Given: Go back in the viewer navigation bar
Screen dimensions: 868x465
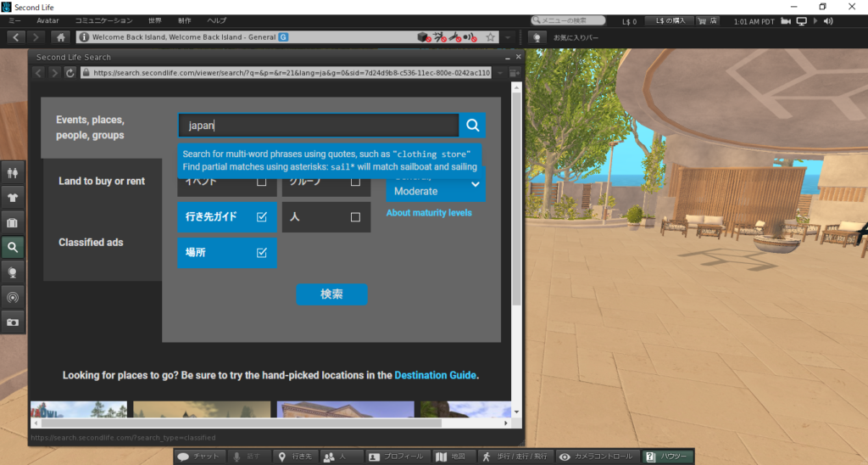Looking at the screenshot, I should coord(15,37).
